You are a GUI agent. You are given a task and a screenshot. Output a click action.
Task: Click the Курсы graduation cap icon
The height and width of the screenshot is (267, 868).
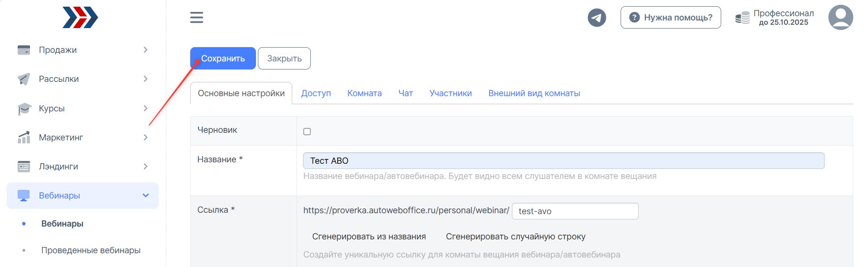tap(24, 109)
